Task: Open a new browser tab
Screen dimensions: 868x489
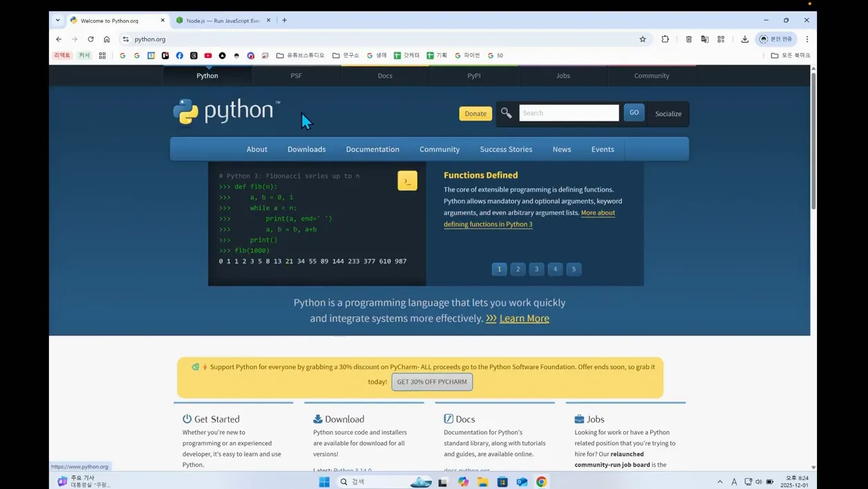Action: (x=284, y=20)
